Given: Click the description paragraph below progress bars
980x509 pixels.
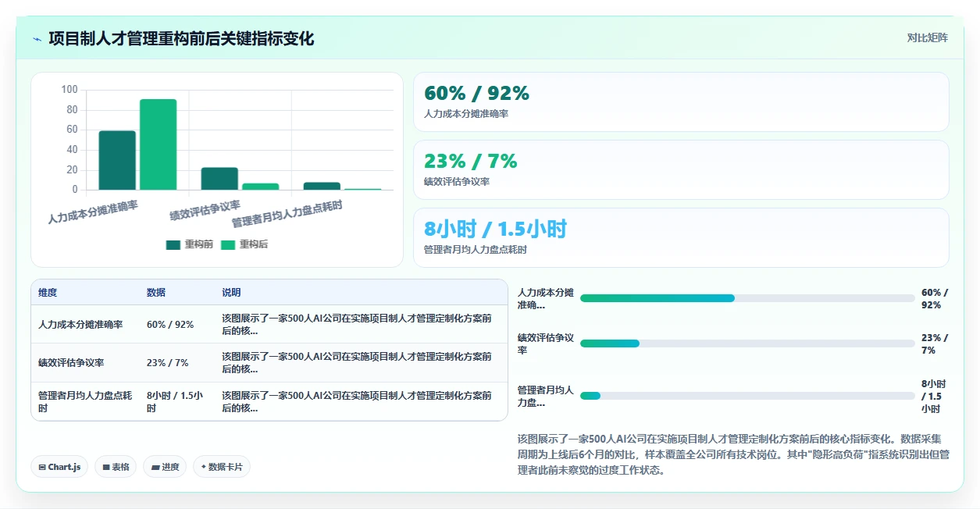Looking at the screenshot, I should click(x=733, y=454).
